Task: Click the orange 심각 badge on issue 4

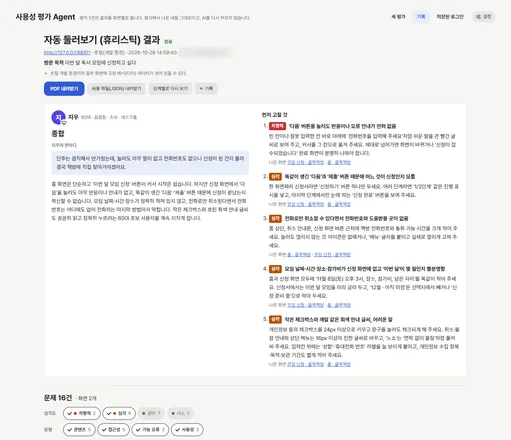Action: tap(275, 269)
